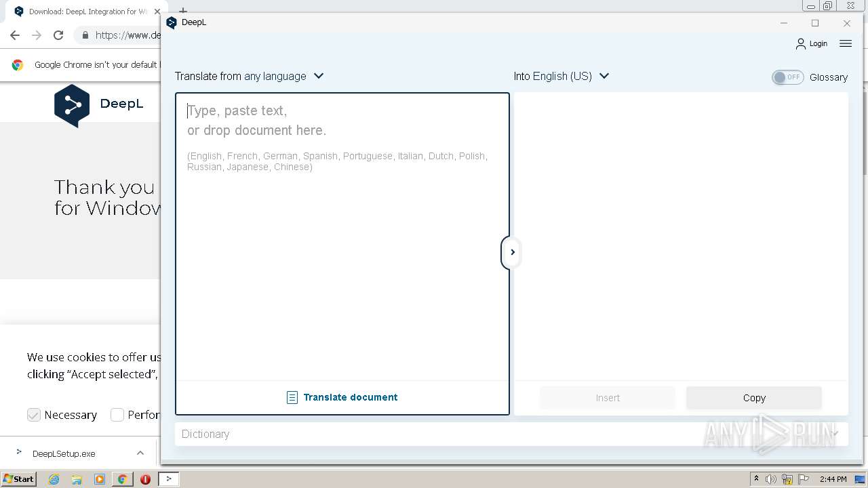Minimize the DeepL window
Image resolution: width=868 pixels, height=488 pixels.
tap(784, 23)
